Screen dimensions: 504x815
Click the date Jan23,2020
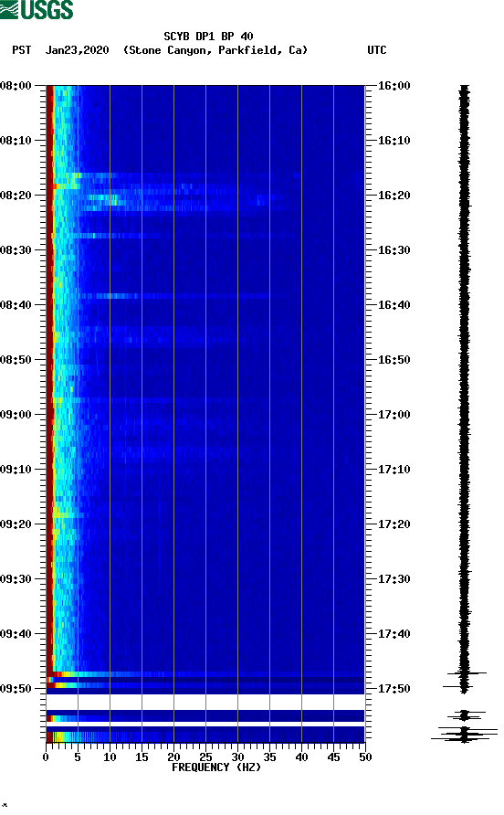click(77, 50)
